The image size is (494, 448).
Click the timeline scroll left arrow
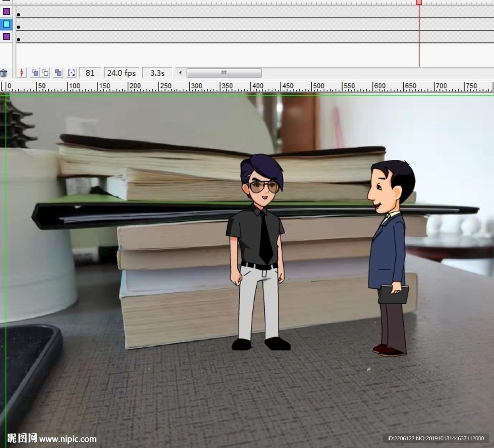(x=180, y=73)
